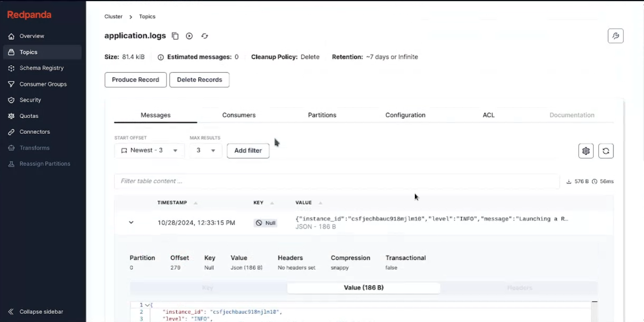Switch to the ACL tab
644x322 pixels.
pos(489,115)
